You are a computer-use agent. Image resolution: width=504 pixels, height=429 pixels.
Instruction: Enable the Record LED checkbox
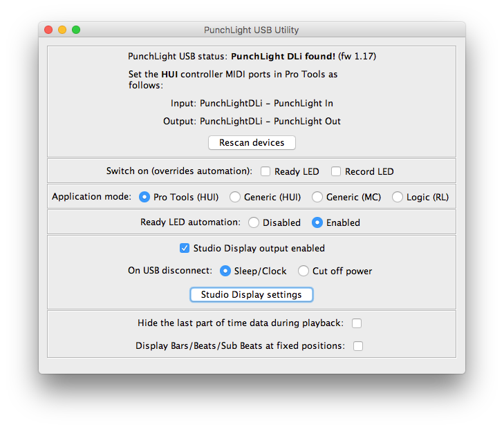click(x=336, y=171)
